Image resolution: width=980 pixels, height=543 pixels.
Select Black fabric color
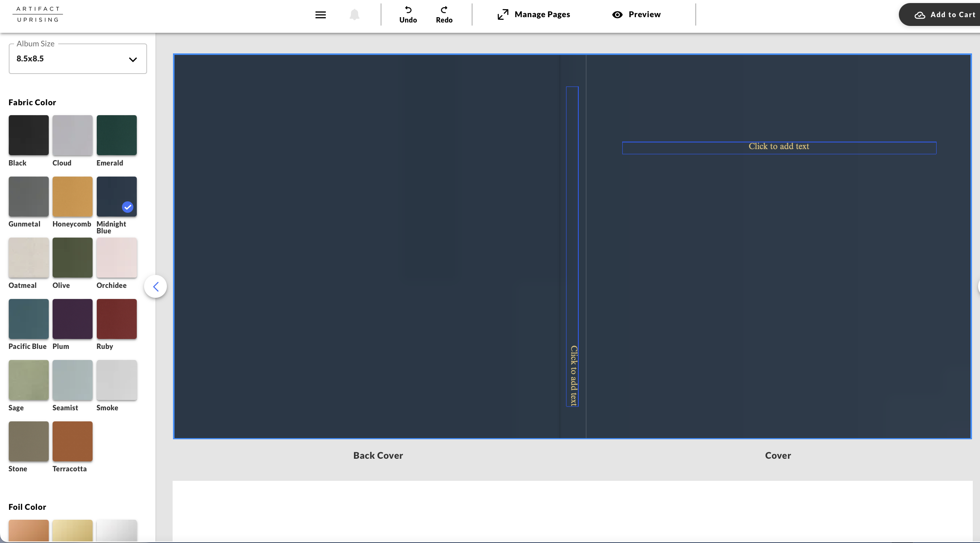pyautogui.click(x=29, y=135)
